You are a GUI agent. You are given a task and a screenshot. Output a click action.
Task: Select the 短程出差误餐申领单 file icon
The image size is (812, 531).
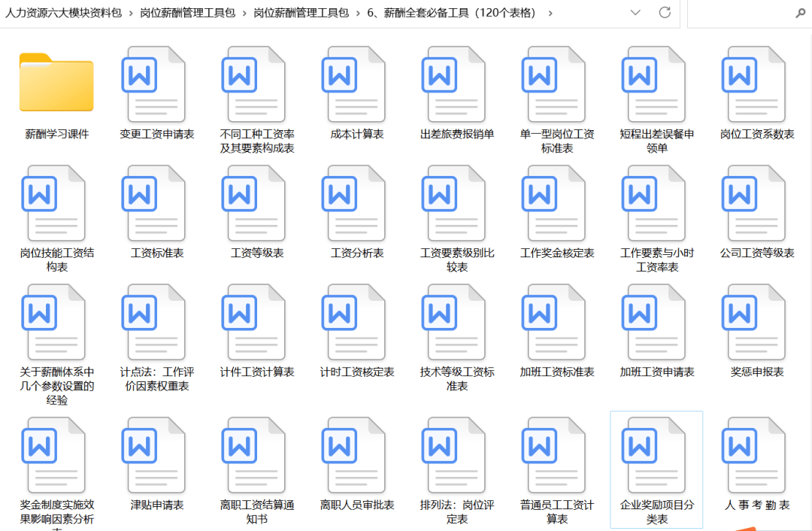click(653, 84)
